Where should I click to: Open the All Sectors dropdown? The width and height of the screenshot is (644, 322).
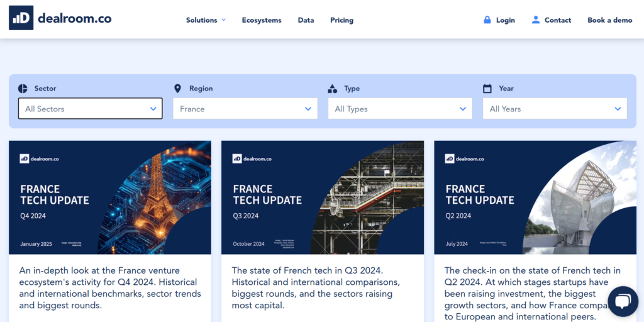91,109
